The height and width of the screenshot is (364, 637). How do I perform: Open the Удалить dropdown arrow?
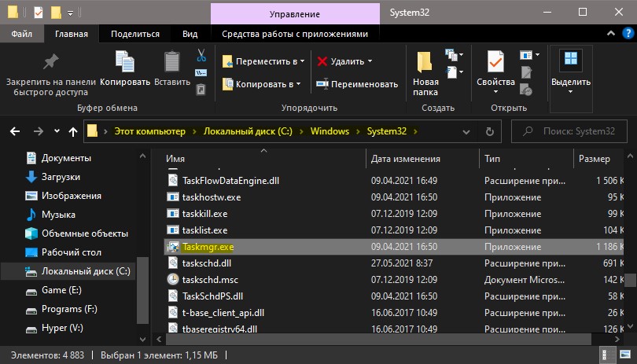[x=370, y=61]
